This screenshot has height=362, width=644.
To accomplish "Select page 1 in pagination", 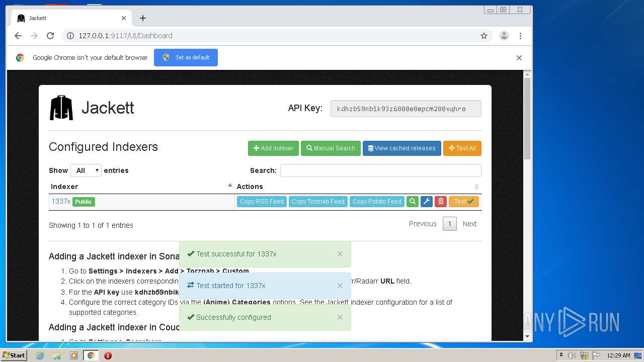I will click(450, 224).
